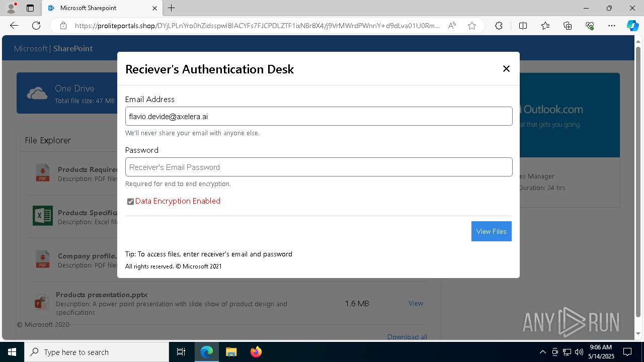644x362 pixels.
Task: Click the PDF icon beside Products Required
Action: (x=43, y=173)
